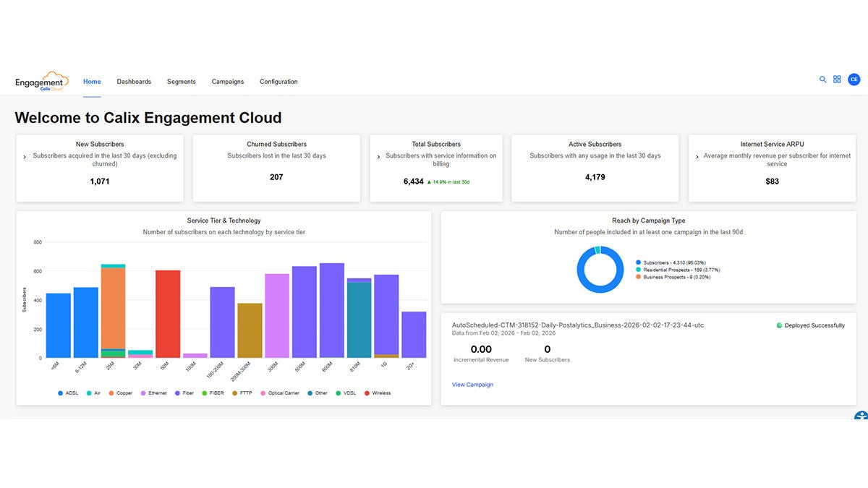Click the app launcher grid icon
868x488 pixels.
837,79
